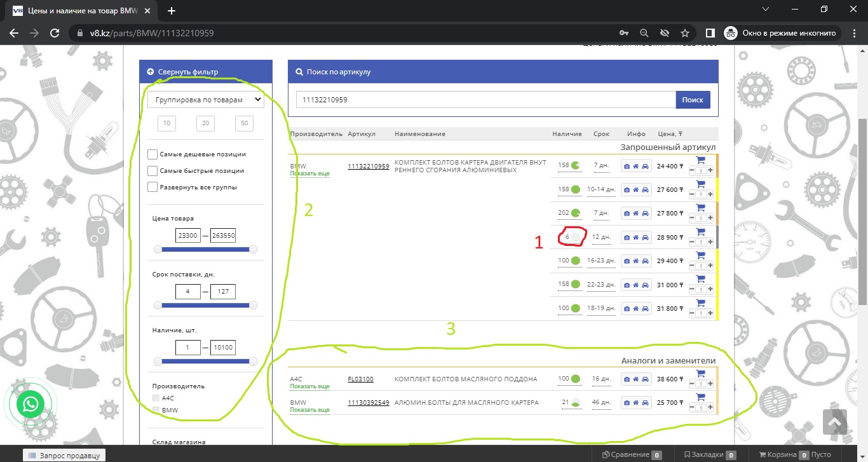Open camera icon for FL03100 row
This screenshot has height=462, width=868.
click(627, 379)
